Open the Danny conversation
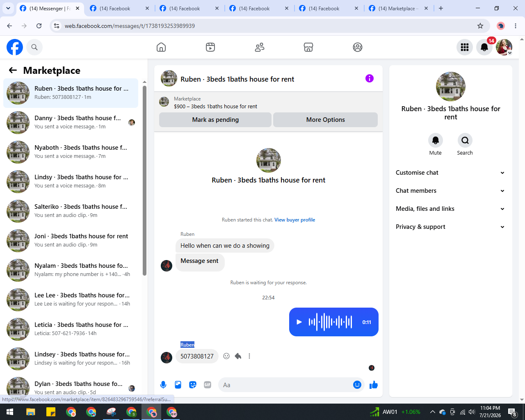The image size is (525, 420). [x=71, y=123]
